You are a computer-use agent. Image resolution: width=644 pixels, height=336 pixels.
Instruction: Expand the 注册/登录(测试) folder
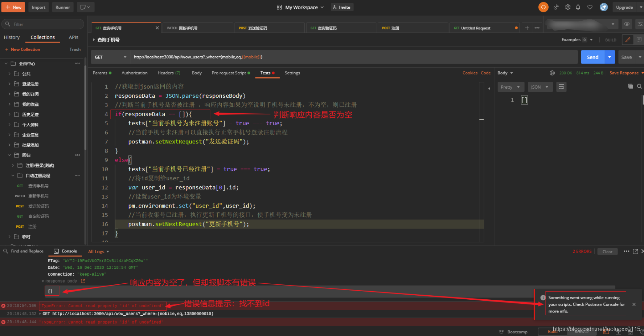pos(13,165)
